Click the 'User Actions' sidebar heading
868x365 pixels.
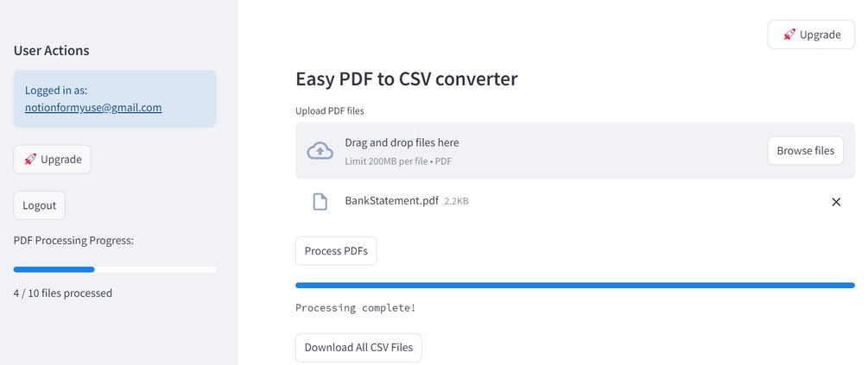tap(51, 50)
